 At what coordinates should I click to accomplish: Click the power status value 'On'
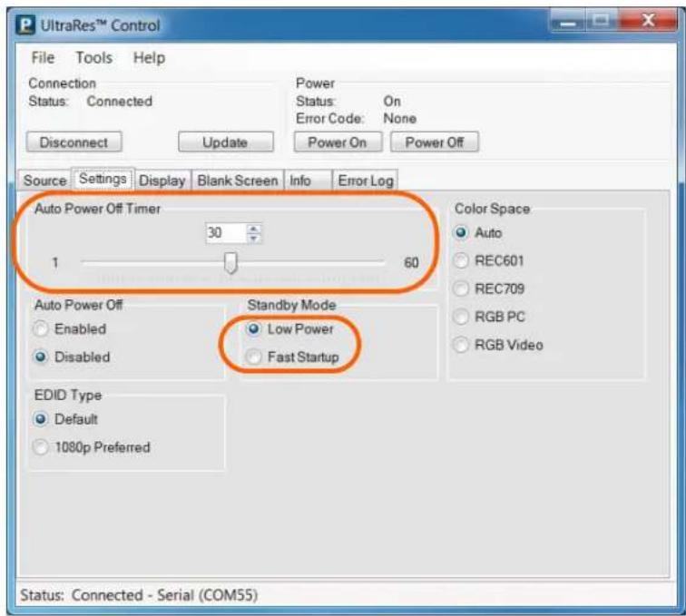point(392,102)
